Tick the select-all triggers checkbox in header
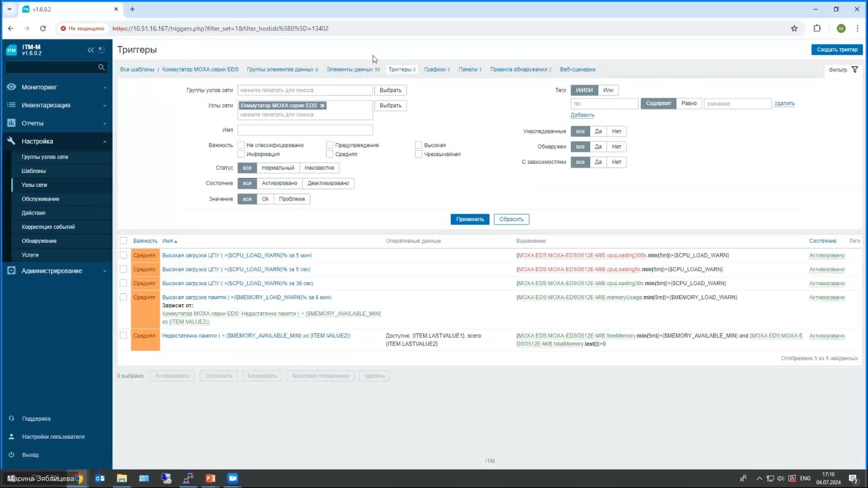This screenshot has height=488, width=868. [123, 241]
